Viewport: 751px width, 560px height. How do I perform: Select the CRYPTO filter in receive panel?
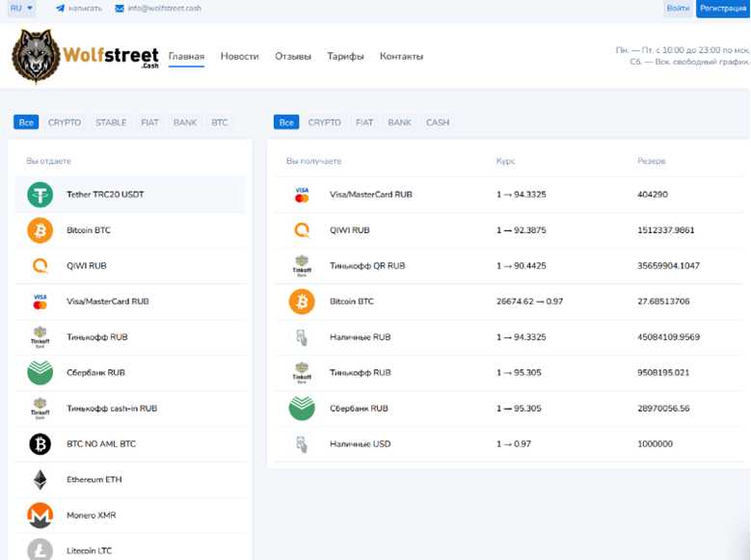[325, 122]
